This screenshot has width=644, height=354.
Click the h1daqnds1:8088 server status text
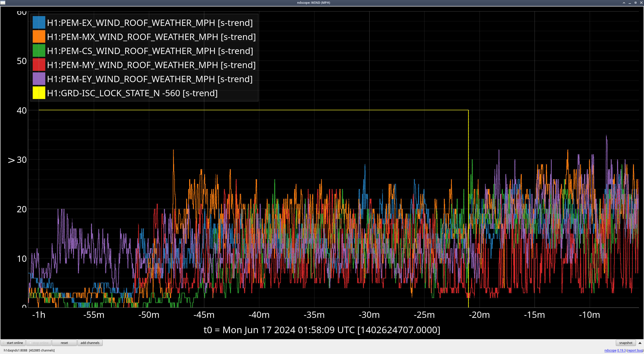click(29, 350)
